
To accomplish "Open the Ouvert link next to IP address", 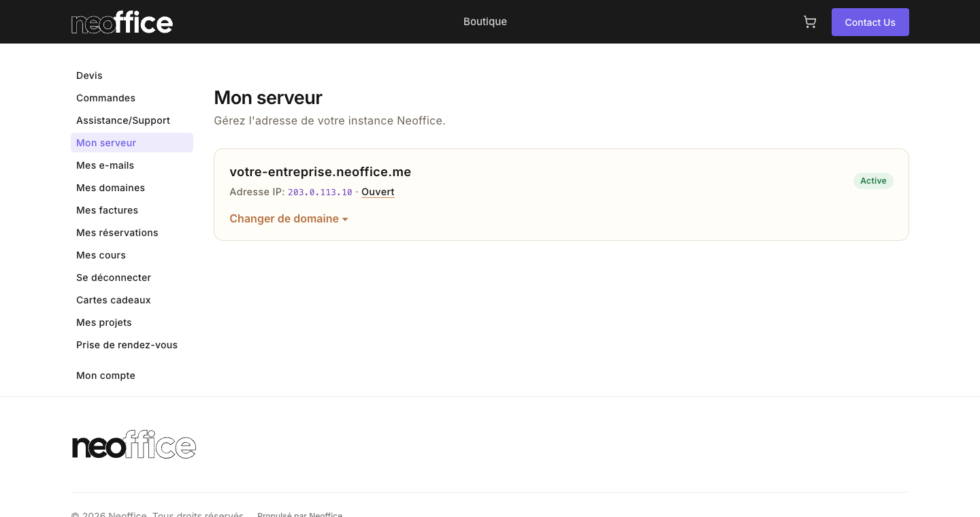I will tap(378, 192).
